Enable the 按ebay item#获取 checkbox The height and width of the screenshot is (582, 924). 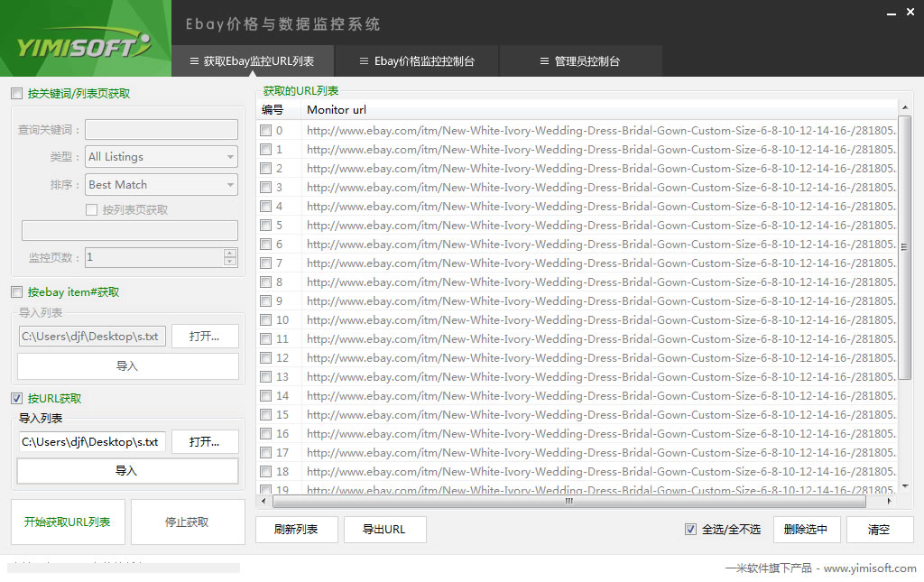click(x=17, y=292)
